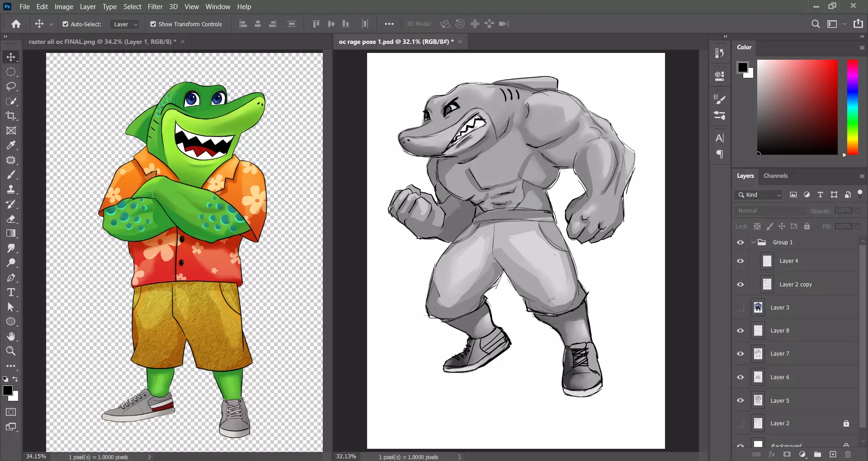This screenshot has width=868, height=461.
Task: Click the rainbow hue slider strip
Action: (852, 107)
